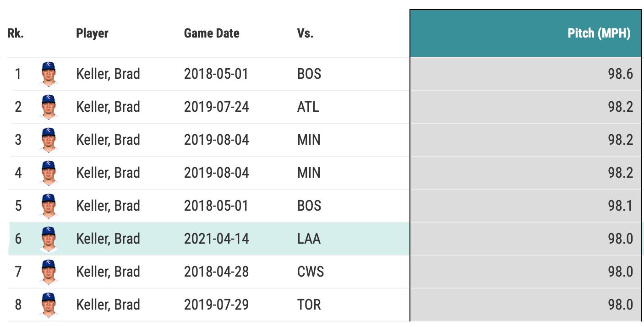Select the player photo in rank 7 row

point(49,272)
